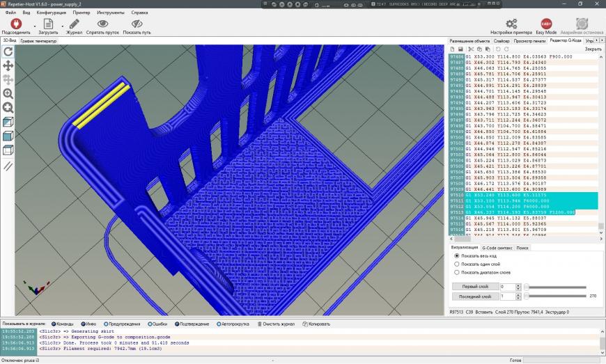Select Показать диапазон слоев radio button
The width and height of the screenshot is (606, 364).
coord(457,272)
